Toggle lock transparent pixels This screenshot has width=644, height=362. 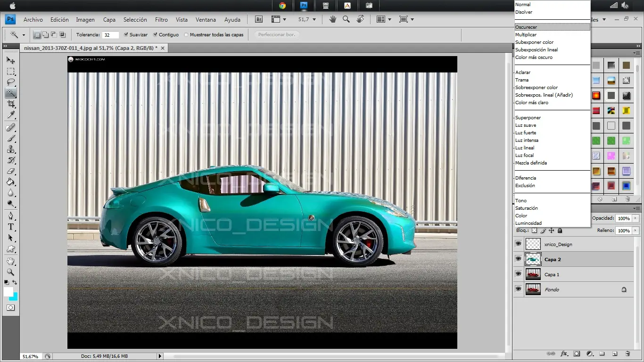coord(534,230)
